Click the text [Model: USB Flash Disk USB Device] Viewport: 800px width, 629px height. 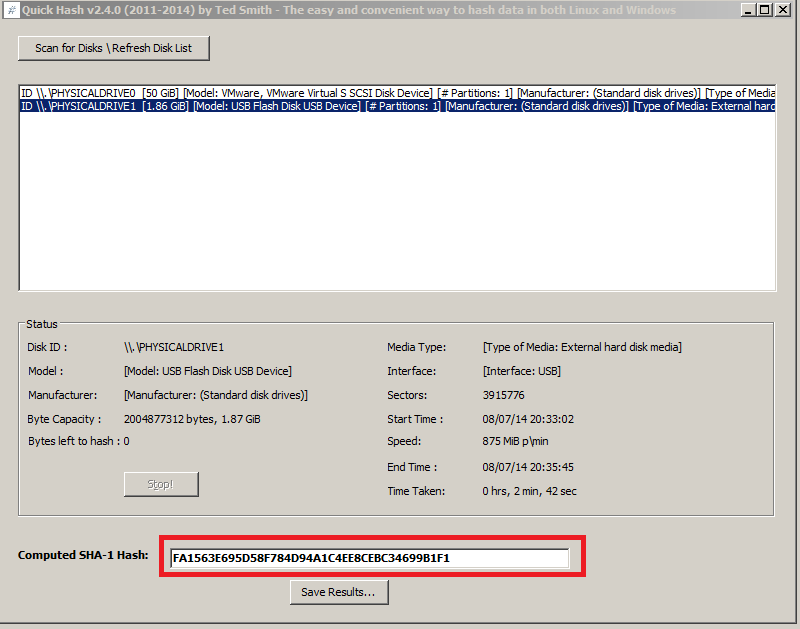click(x=208, y=371)
